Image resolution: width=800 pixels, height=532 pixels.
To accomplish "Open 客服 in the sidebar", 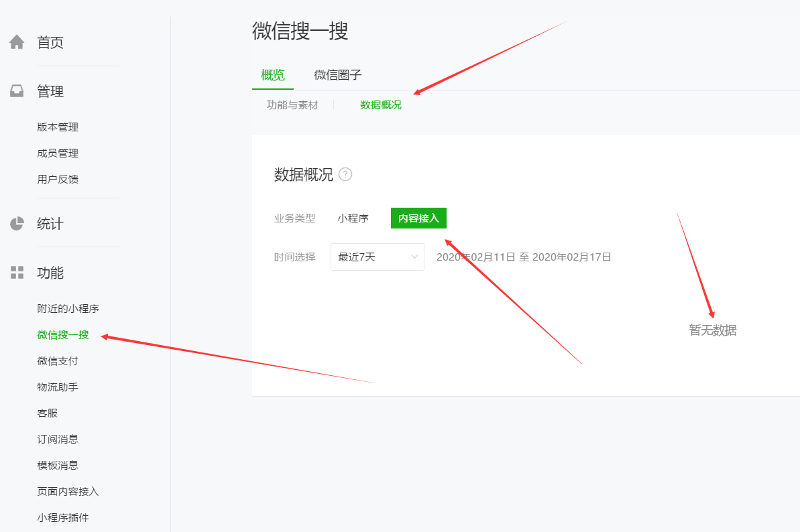I will 48,413.
